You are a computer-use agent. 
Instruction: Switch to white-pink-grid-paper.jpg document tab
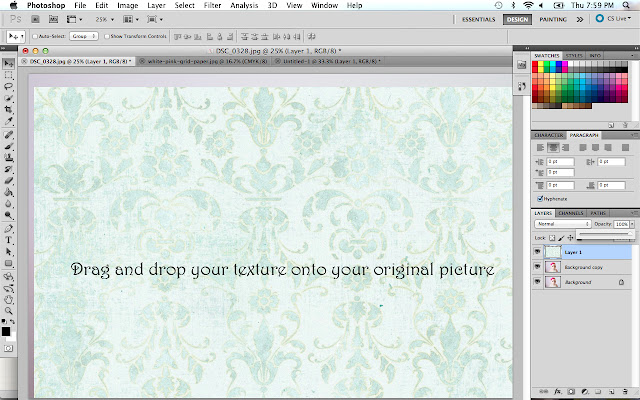pyautogui.click(x=203, y=61)
